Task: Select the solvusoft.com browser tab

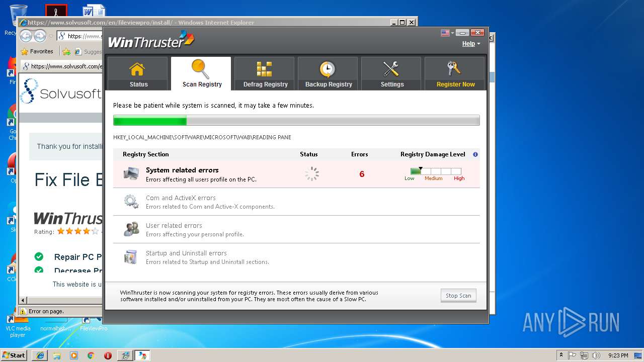Action: point(62,66)
